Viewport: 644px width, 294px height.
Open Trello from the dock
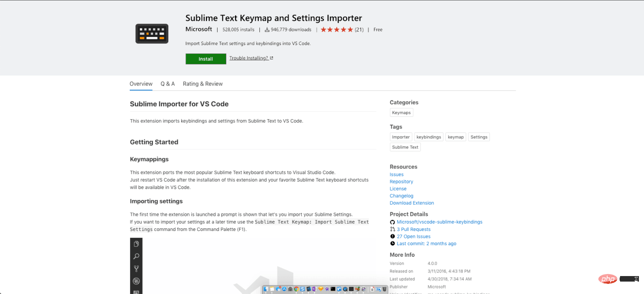[x=339, y=289]
